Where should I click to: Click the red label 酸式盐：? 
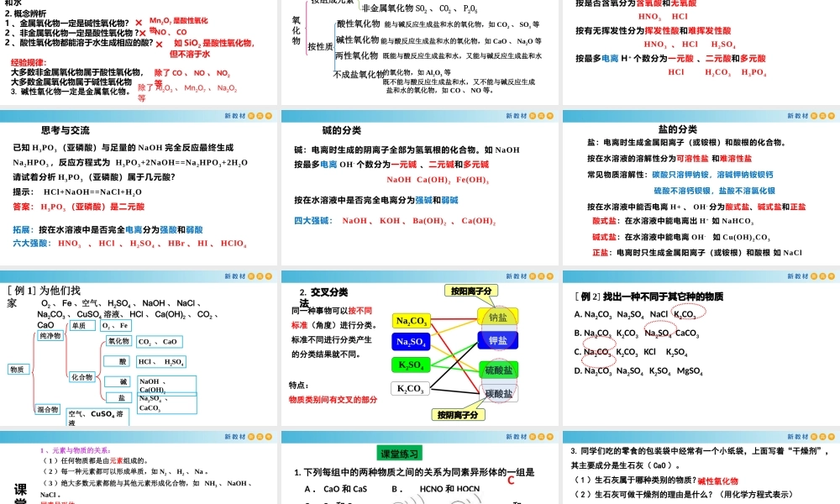[x=606, y=221]
